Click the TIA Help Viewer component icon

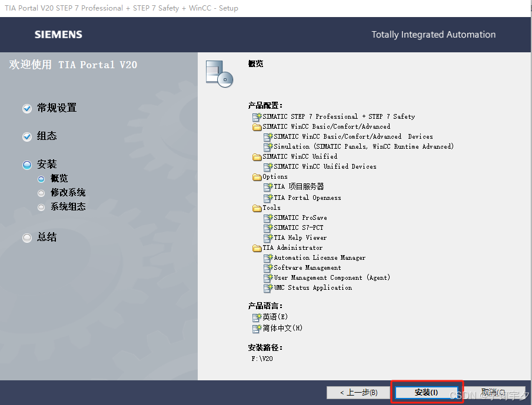tap(268, 238)
